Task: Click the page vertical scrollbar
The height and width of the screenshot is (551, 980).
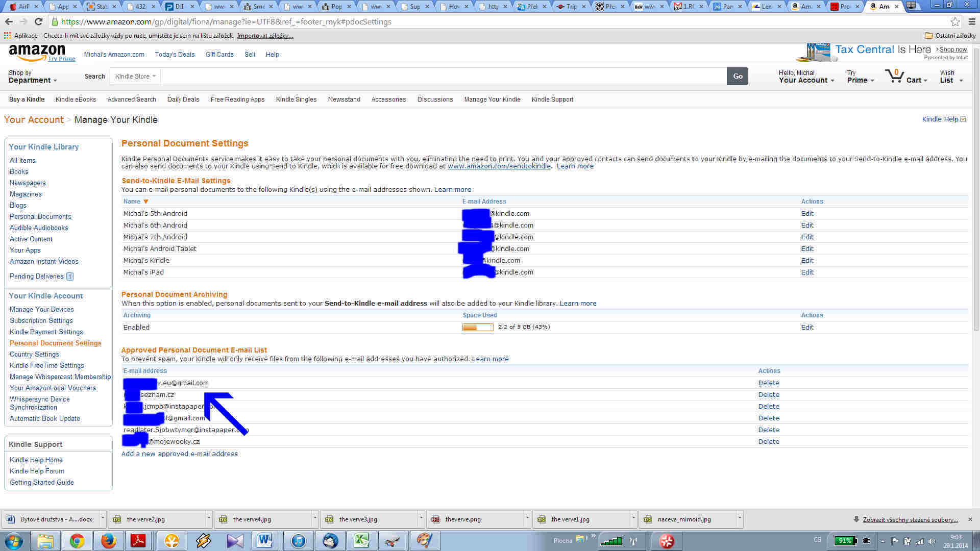Action: tap(976, 189)
